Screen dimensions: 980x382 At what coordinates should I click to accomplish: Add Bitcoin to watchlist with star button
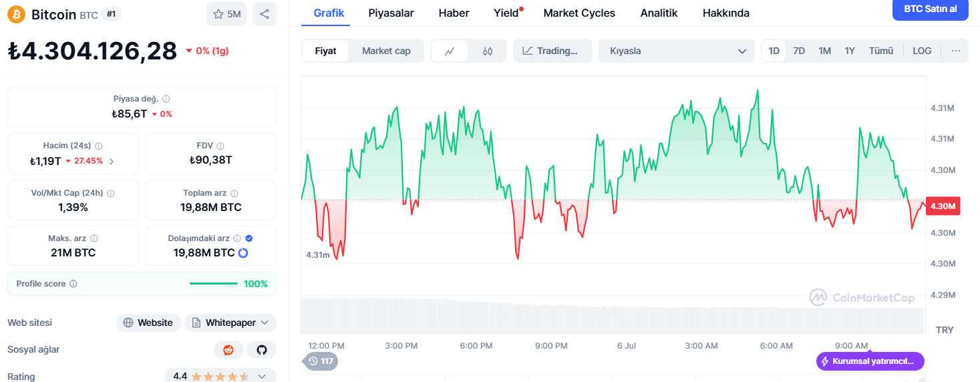pos(226,14)
